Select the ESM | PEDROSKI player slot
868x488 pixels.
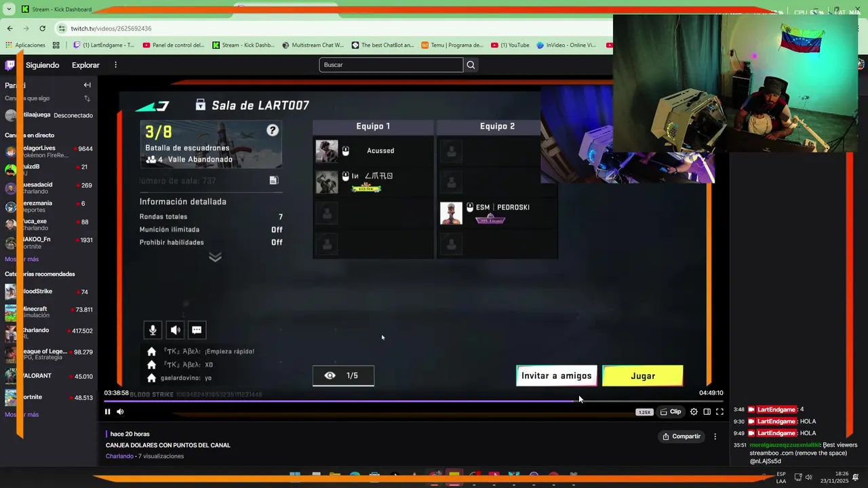click(497, 213)
